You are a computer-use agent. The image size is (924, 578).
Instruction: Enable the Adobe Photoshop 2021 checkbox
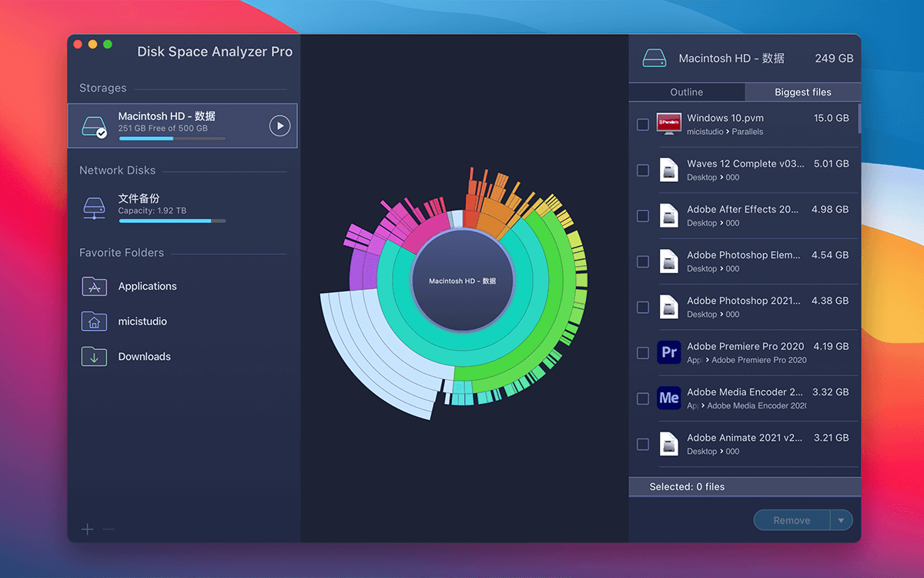point(643,307)
